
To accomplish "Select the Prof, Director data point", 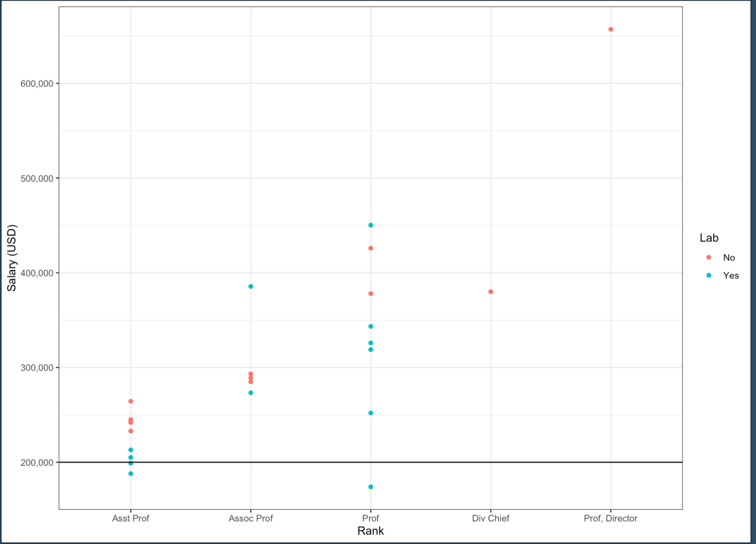I will (610, 30).
